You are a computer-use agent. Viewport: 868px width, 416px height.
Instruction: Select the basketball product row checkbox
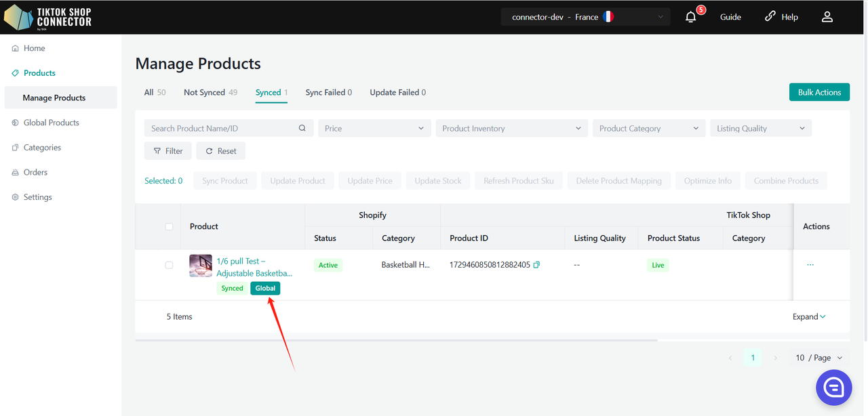169,265
